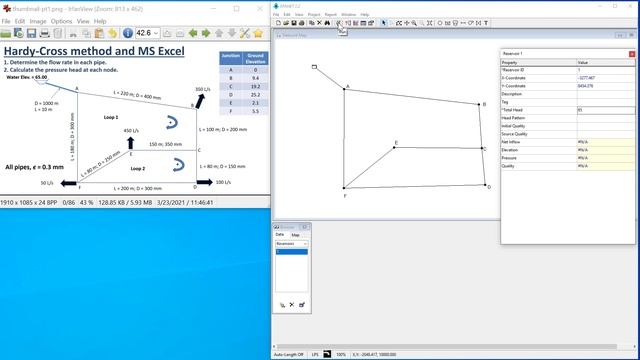Click the run status icon in status bar
The height and width of the screenshot is (360, 640).
pos(327,354)
